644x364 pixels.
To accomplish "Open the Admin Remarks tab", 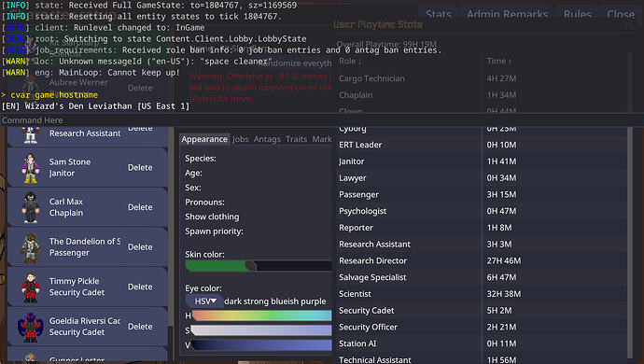I will [x=507, y=14].
